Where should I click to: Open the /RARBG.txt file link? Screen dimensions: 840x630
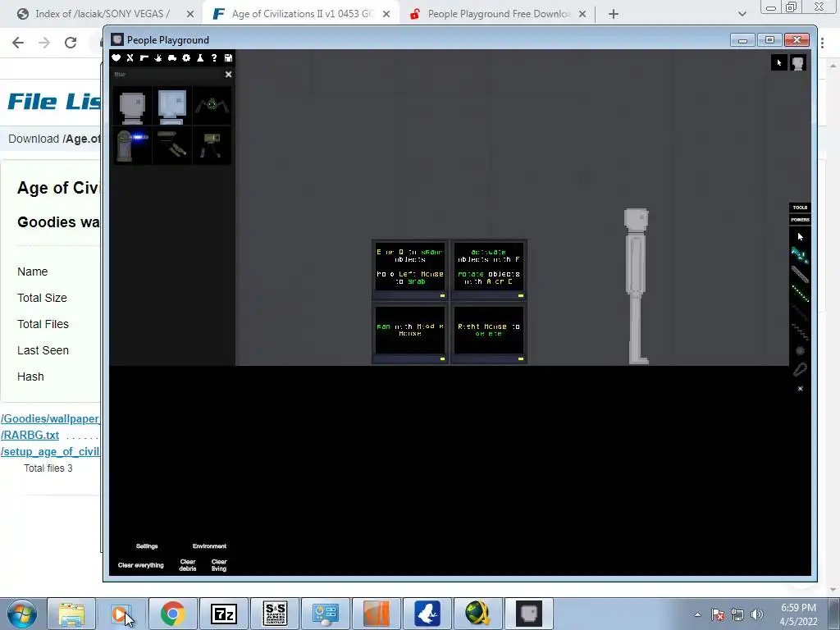point(30,436)
